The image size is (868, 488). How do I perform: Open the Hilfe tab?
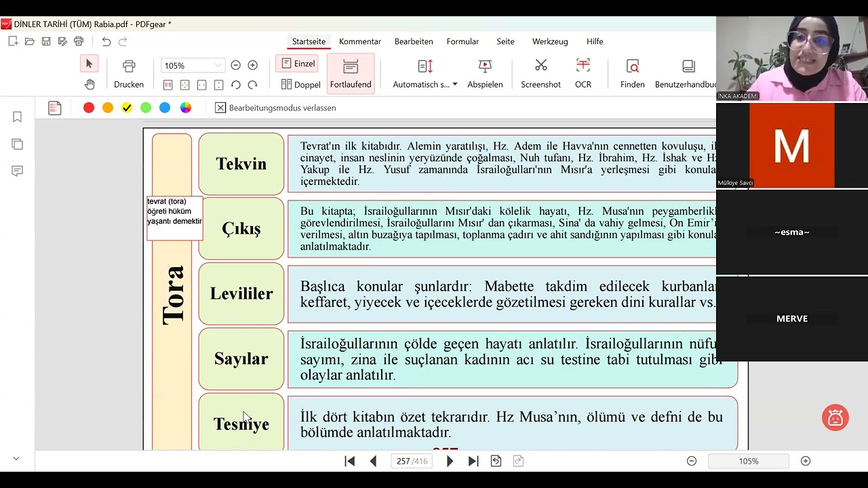595,41
